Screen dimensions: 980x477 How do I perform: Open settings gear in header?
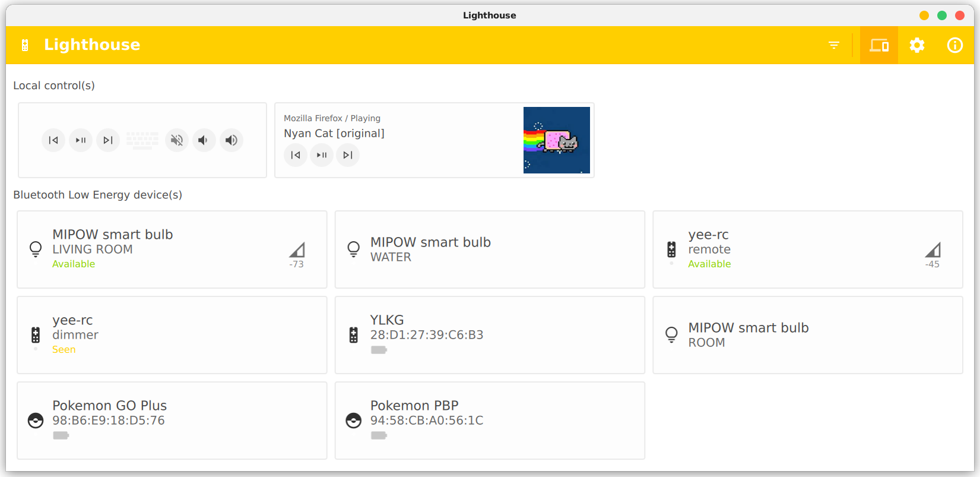click(x=917, y=45)
